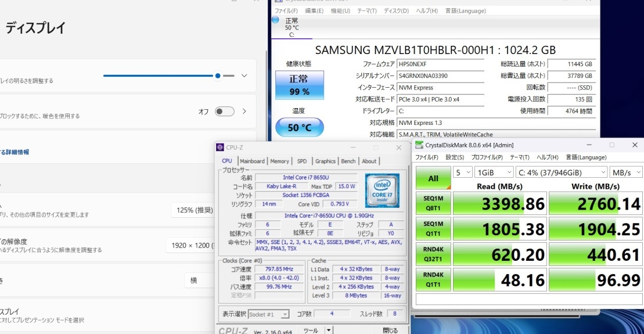Click the Intel Core i7 logo badge
This screenshot has width=644, height=334.
[382, 191]
